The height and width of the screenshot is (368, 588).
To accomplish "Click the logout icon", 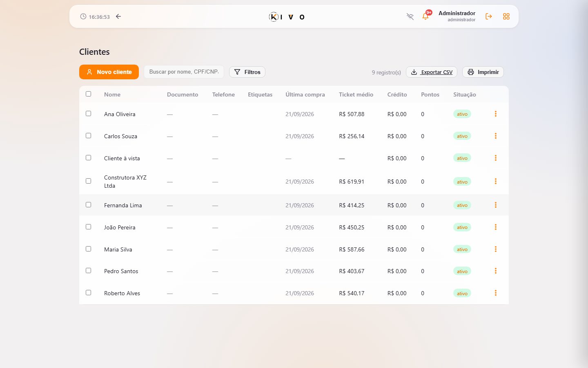I will (489, 16).
